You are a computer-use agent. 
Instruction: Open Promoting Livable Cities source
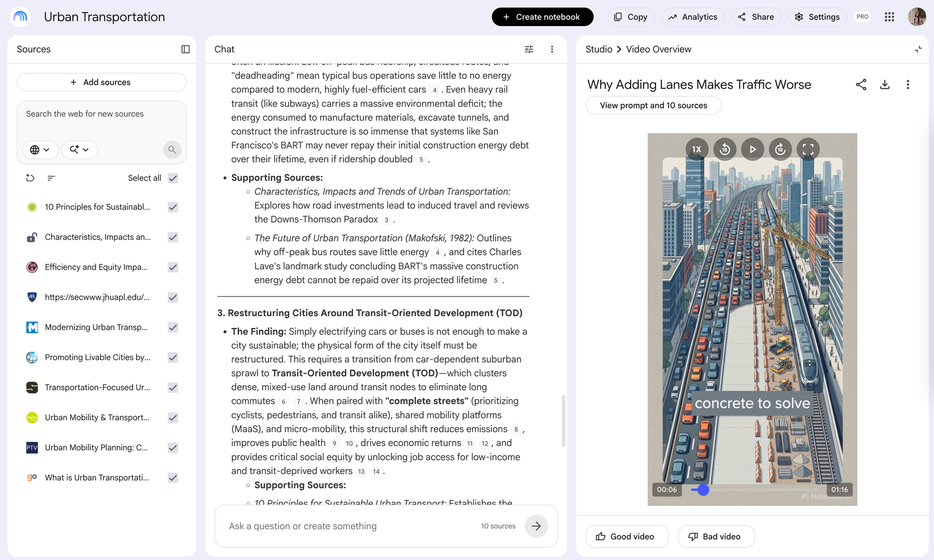coord(98,357)
